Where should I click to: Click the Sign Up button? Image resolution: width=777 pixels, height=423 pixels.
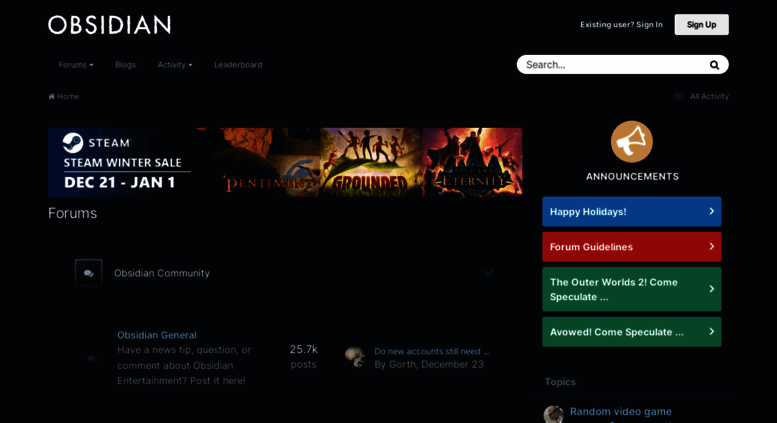tap(701, 24)
